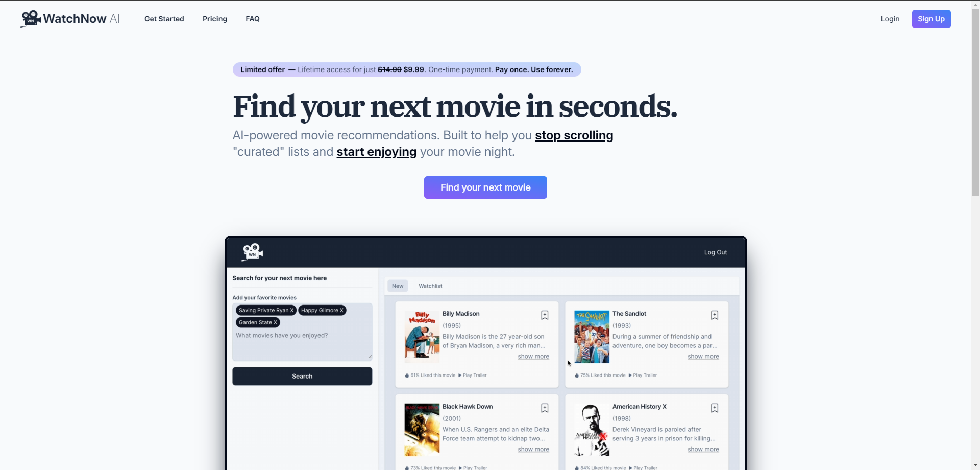Click the camera logo in demo header

pos(252,252)
